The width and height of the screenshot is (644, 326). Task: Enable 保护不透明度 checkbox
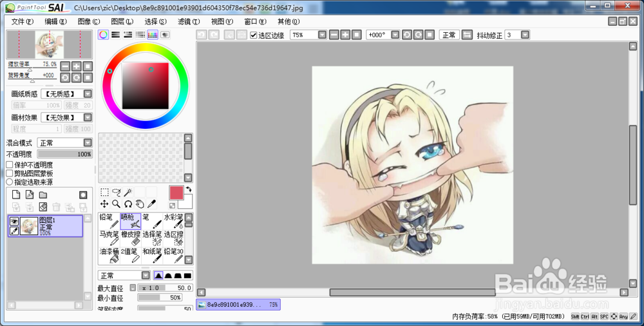point(10,165)
